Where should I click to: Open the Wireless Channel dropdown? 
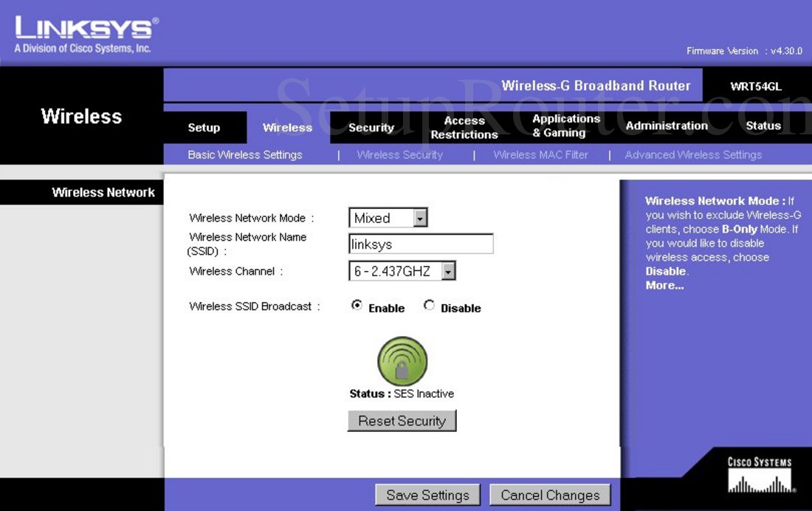coord(402,270)
